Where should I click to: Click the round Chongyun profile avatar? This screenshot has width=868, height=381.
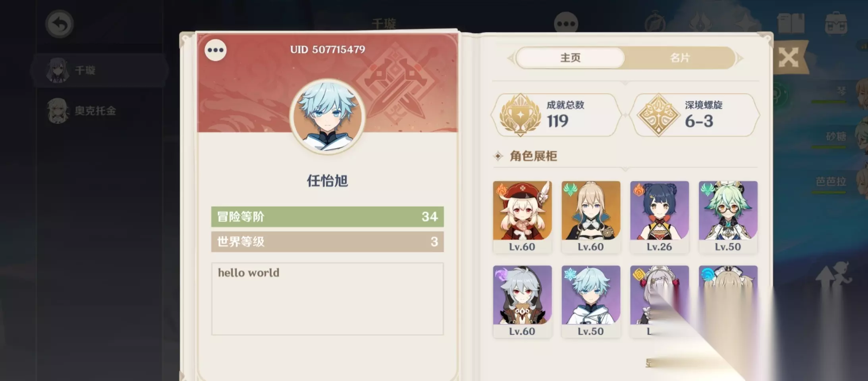[x=327, y=116]
